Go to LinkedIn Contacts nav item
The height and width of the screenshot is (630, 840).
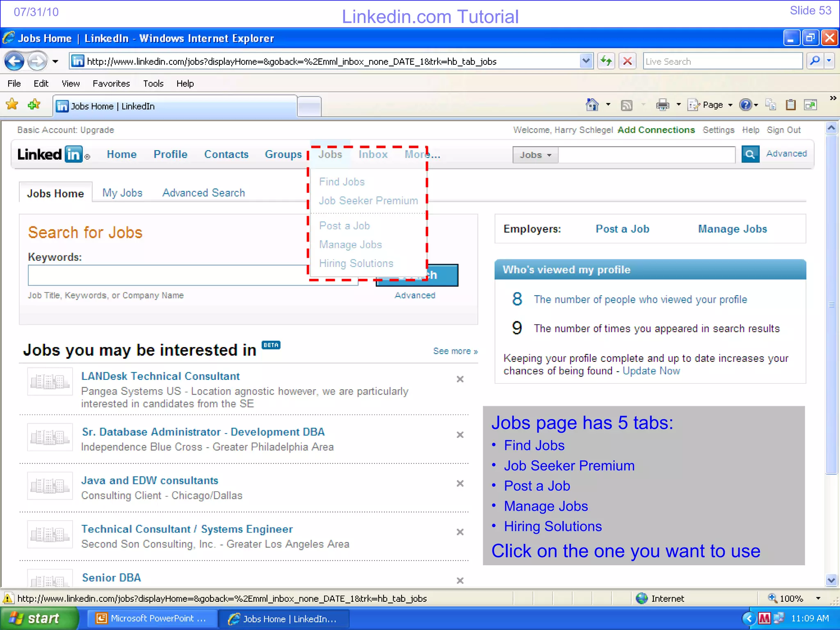click(226, 155)
